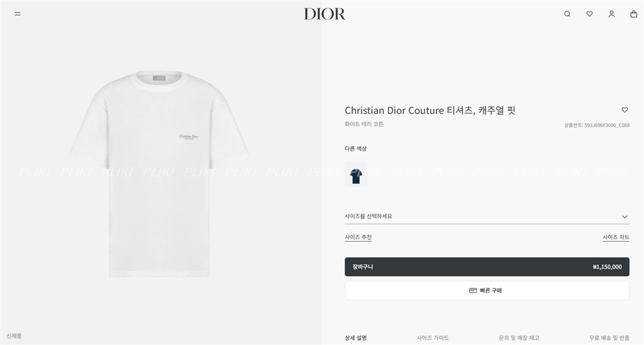The image size is (644, 345).
Task: Open the hamburger menu icon
Action: point(17,14)
